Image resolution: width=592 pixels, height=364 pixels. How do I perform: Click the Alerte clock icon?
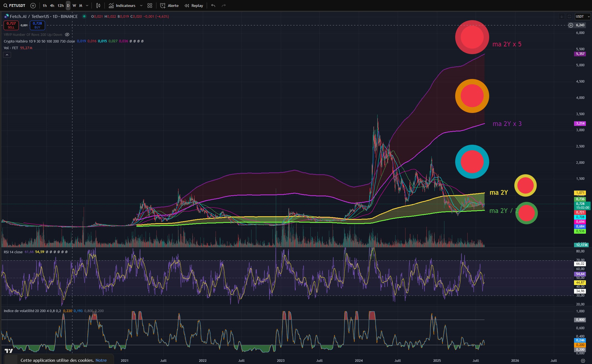pos(163,6)
